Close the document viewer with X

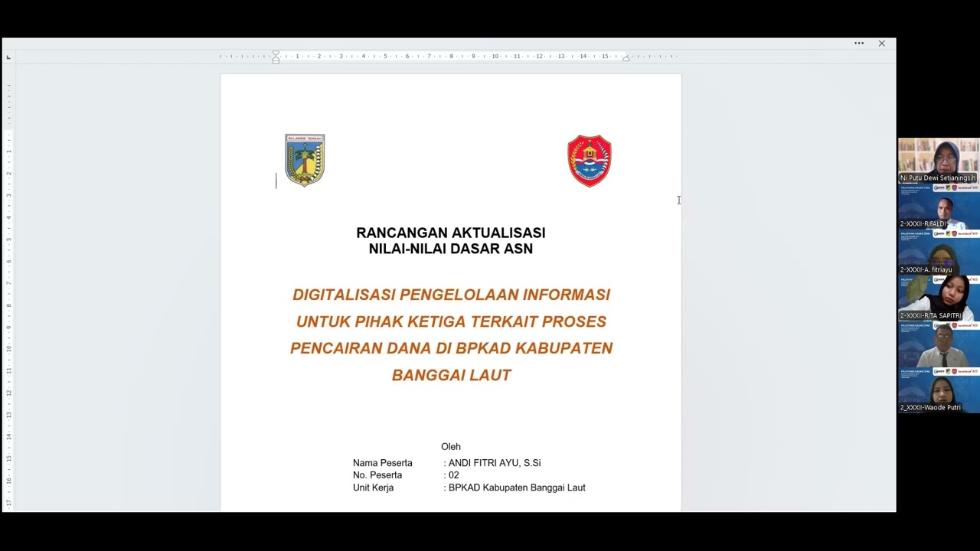pos(882,44)
